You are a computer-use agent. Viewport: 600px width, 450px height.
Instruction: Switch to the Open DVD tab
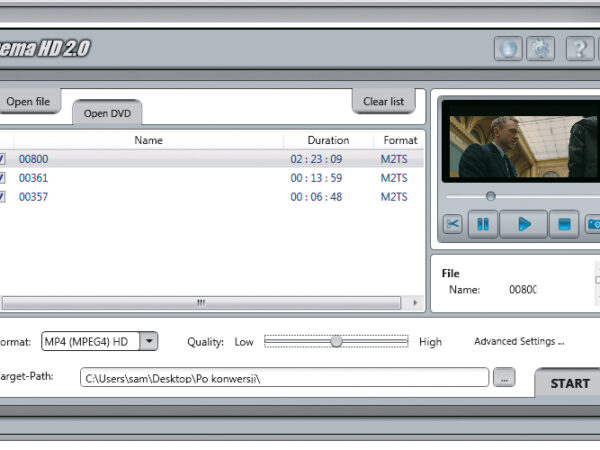point(107,113)
